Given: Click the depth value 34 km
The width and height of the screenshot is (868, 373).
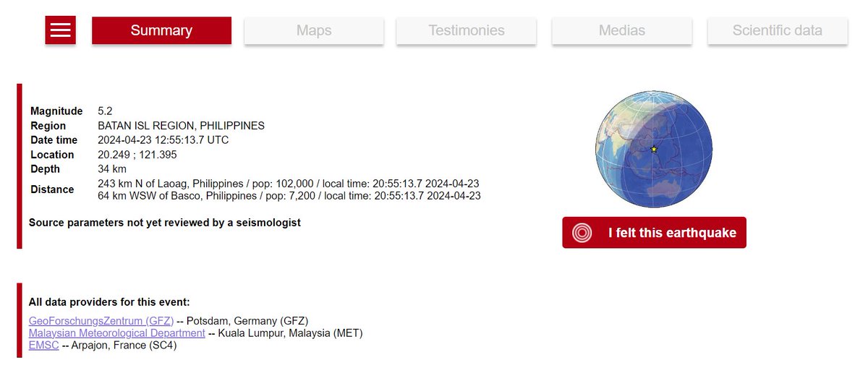Looking at the screenshot, I should point(112,169).
